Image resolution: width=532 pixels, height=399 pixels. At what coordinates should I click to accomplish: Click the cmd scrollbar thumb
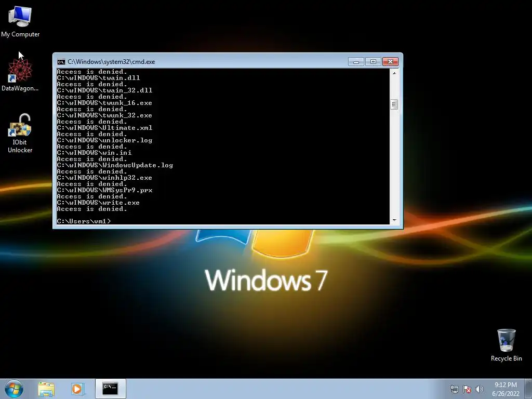coord(394,104)
